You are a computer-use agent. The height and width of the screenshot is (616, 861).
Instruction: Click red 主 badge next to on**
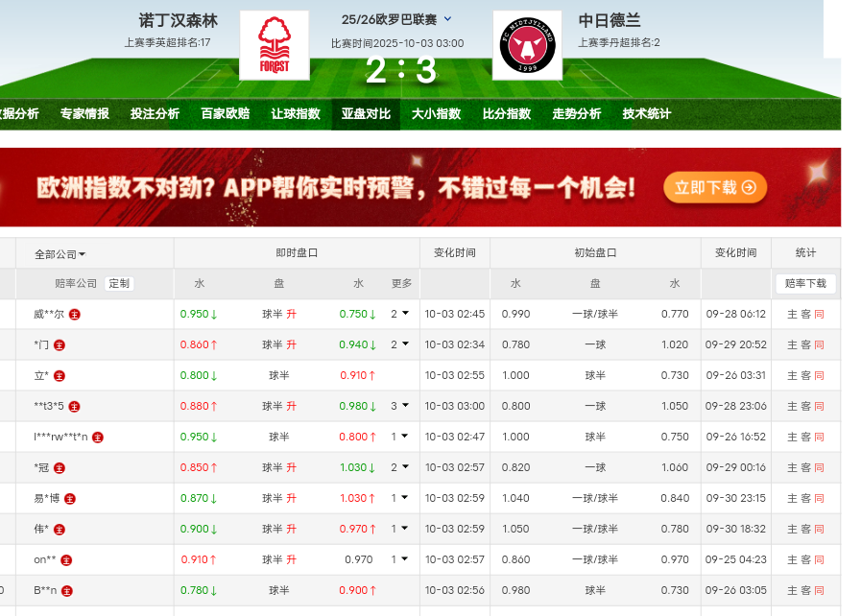tap(66, 559)
